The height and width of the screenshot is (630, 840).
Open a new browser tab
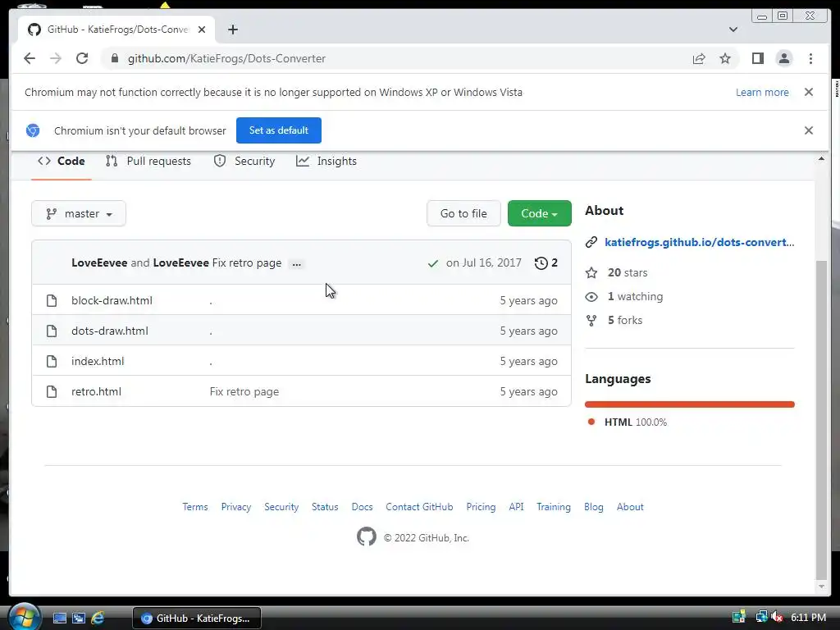pos(232,30)
